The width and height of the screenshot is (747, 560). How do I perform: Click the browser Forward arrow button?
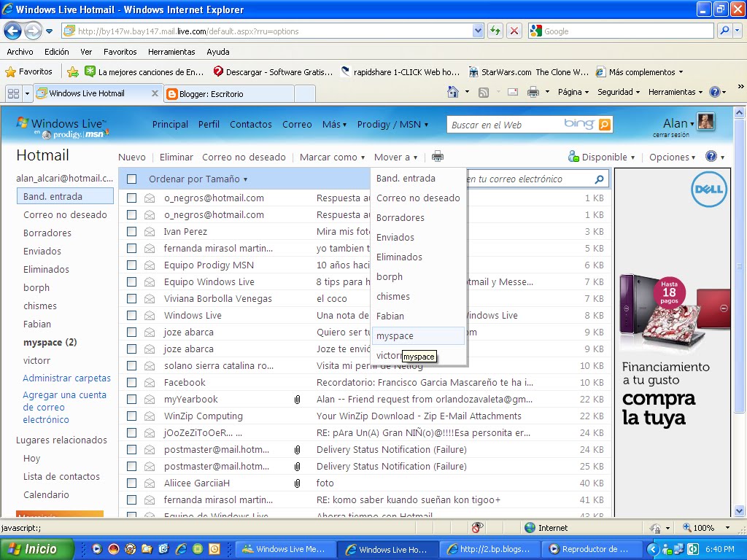tap(32, 31)
